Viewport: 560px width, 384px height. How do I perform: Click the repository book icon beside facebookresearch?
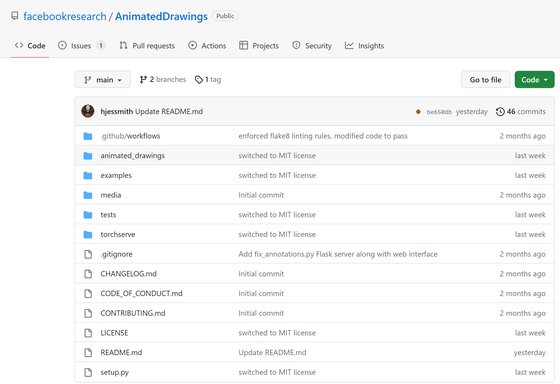pos(15,16)
